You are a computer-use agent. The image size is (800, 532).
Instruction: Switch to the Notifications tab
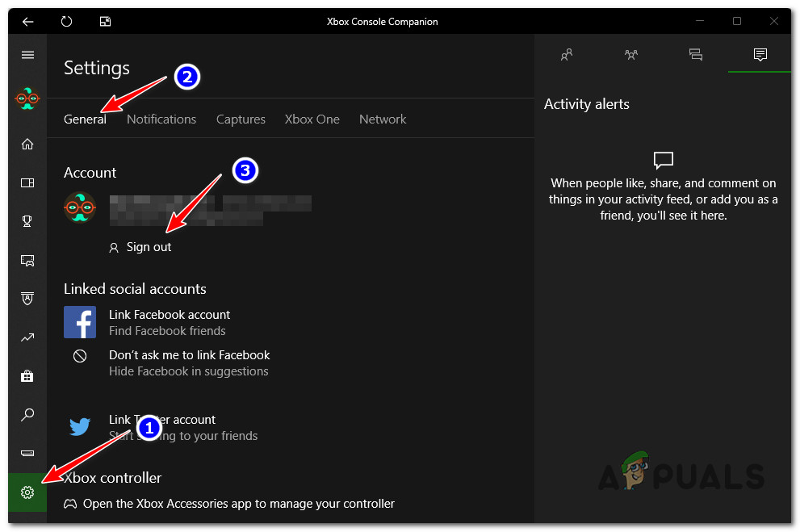pyautogui.click(x=161, y=119)
